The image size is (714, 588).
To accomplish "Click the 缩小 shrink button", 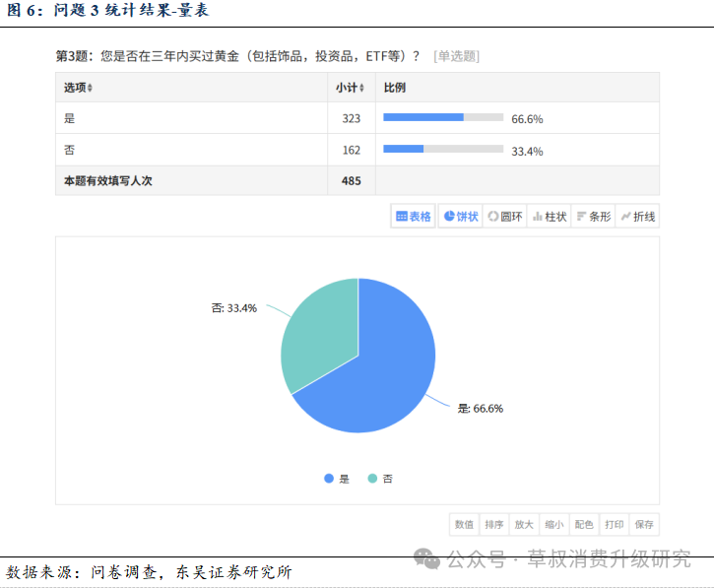I will [x=554, y=525].
